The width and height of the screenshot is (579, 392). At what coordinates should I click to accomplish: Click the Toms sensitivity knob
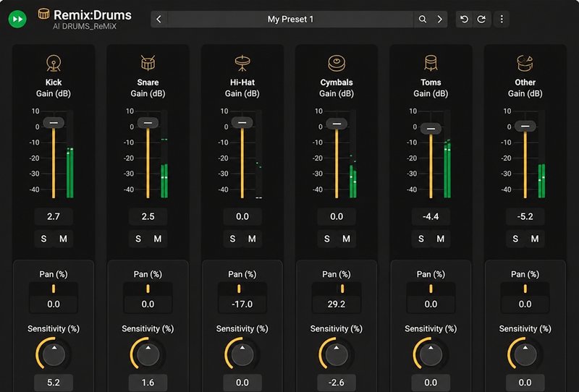[431, 354]
